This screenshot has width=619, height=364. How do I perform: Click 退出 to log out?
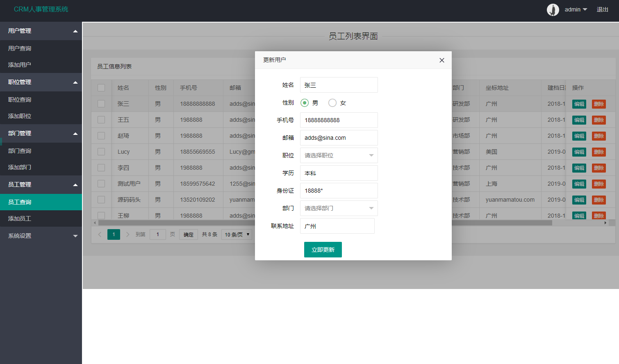pos(602,9)
